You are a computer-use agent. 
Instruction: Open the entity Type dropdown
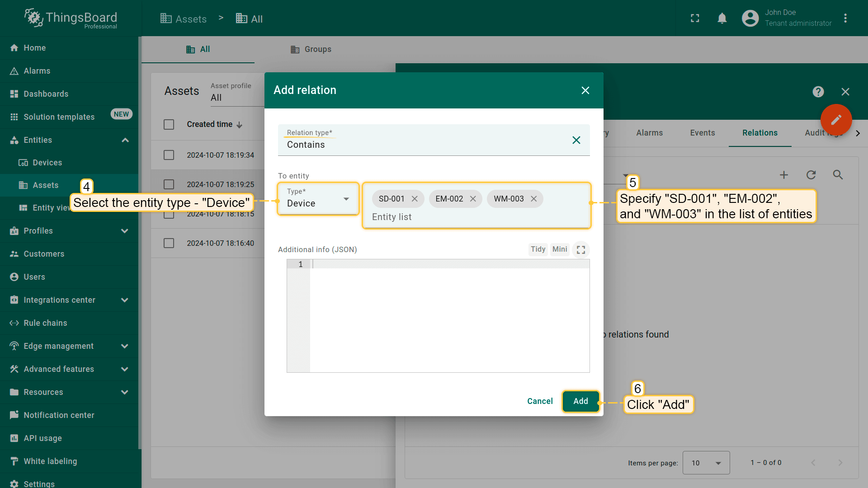pyautogui.click(x=318, y=199)
